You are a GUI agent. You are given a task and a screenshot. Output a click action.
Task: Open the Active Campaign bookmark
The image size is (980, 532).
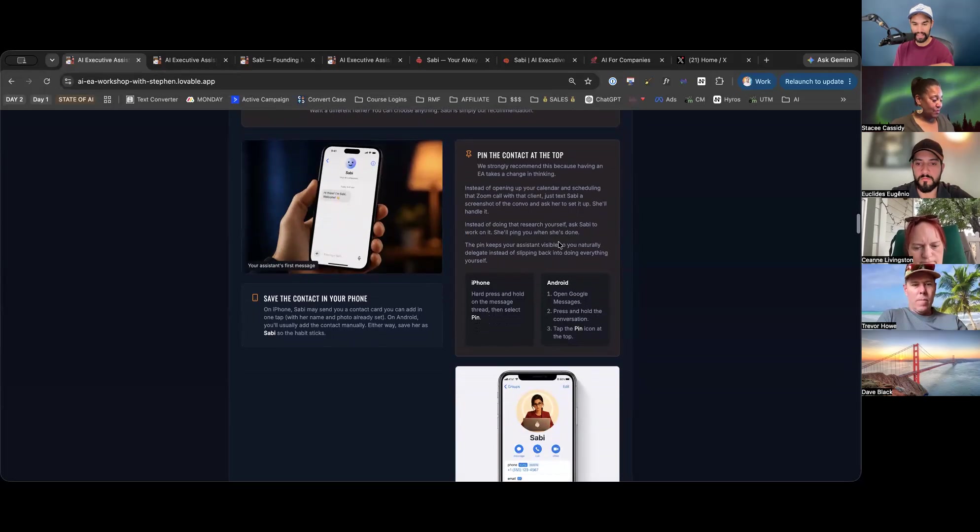(260, 100)
